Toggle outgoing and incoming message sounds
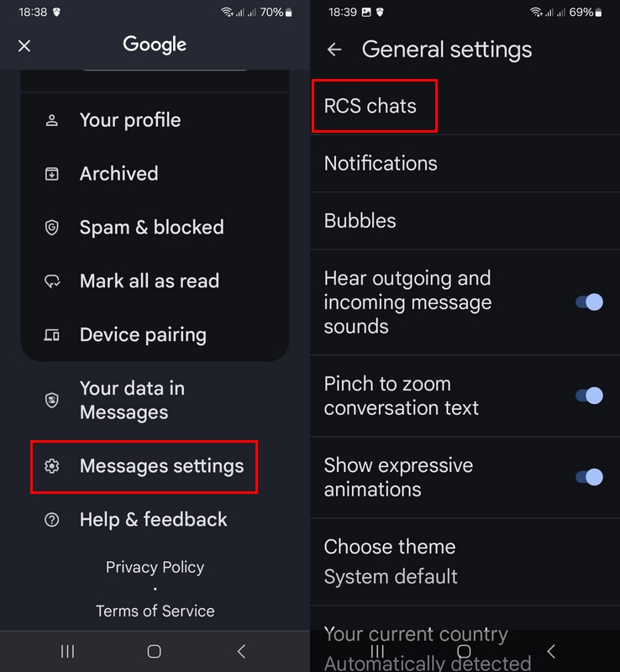Image resolution: width=620 pixels, height=672 pixels. [589, 302]
